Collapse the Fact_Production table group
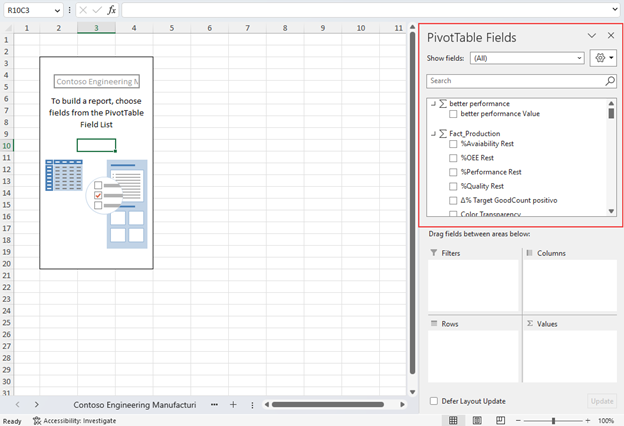 pyautogui.click(x=433, y=134)
